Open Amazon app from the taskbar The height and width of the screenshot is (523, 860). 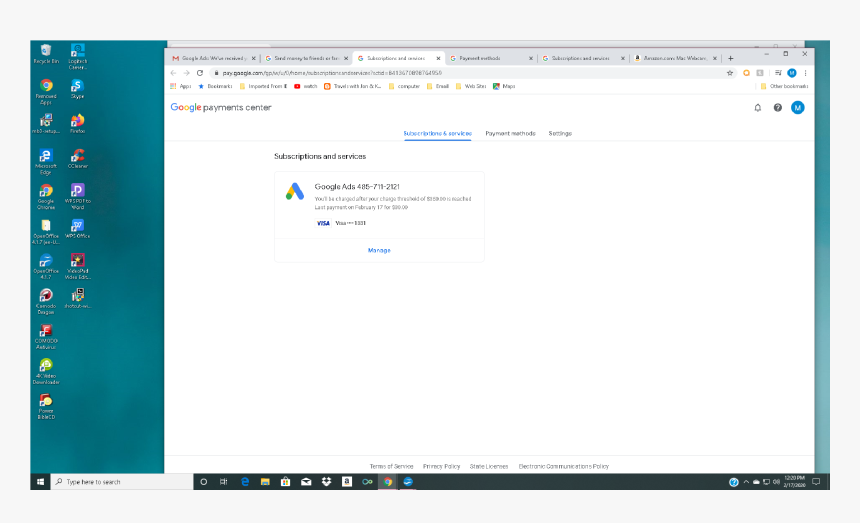[x=347, y=482]
